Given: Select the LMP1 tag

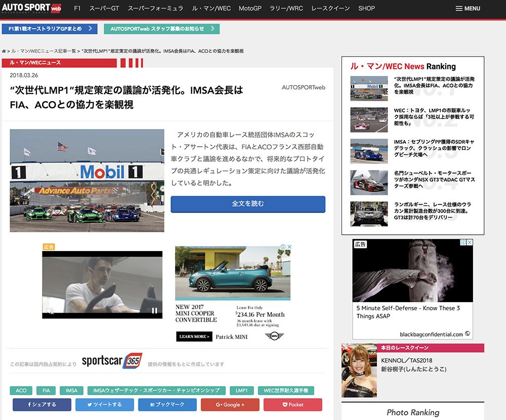Looking at the screenshot, I should tap(242, 391).
